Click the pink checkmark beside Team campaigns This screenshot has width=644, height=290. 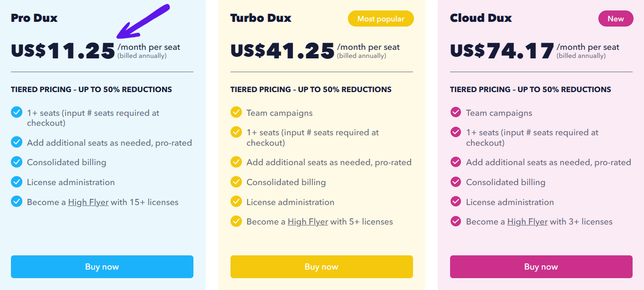(x=455, y=113)
